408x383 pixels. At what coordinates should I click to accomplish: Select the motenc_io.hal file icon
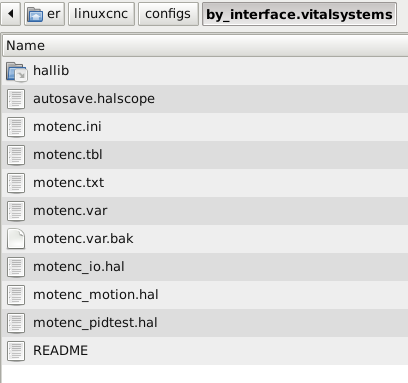coord(16,267)
